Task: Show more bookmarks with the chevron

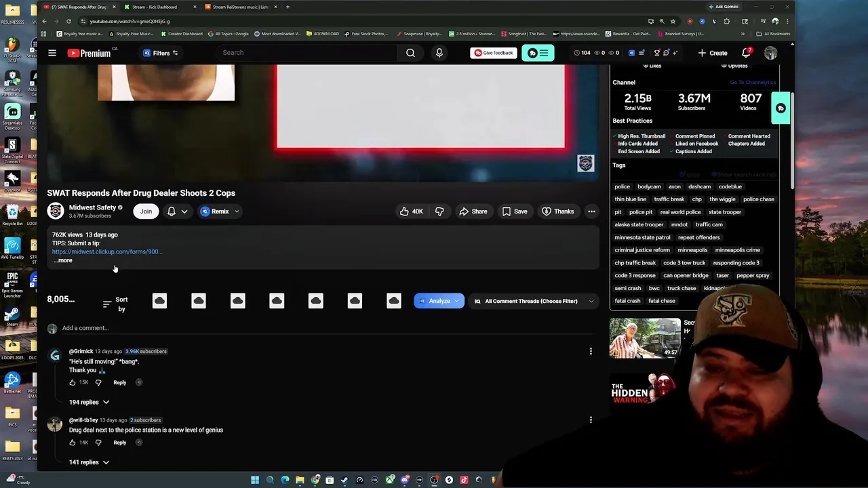Action: pos(743,34)
